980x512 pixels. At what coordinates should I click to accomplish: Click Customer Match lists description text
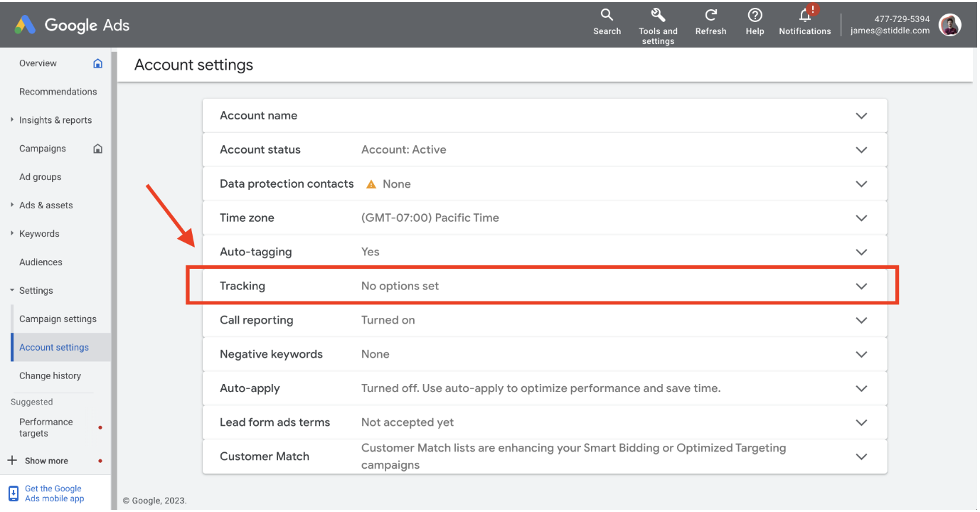tap(574, 457)
